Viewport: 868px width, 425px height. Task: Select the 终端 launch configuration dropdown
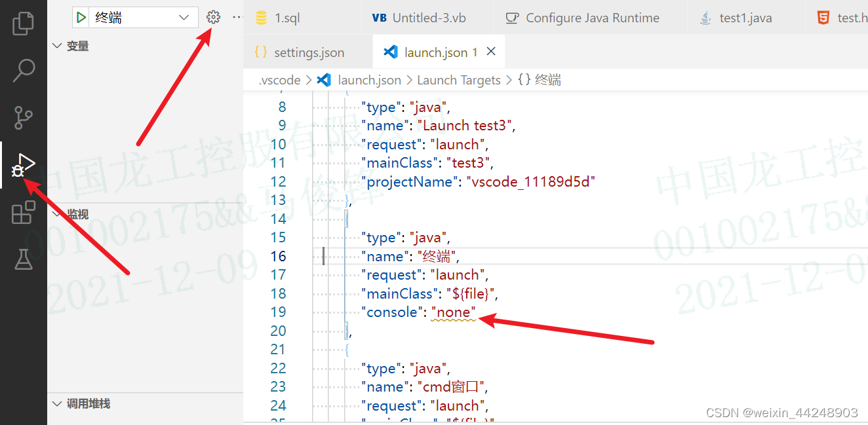[x=142, y=18]
